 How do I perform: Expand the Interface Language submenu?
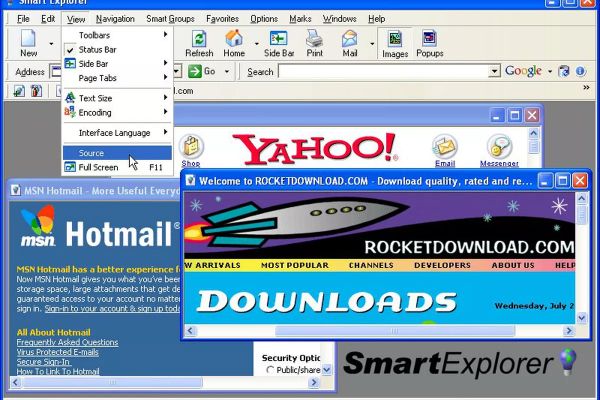click(x=116, y=132)
